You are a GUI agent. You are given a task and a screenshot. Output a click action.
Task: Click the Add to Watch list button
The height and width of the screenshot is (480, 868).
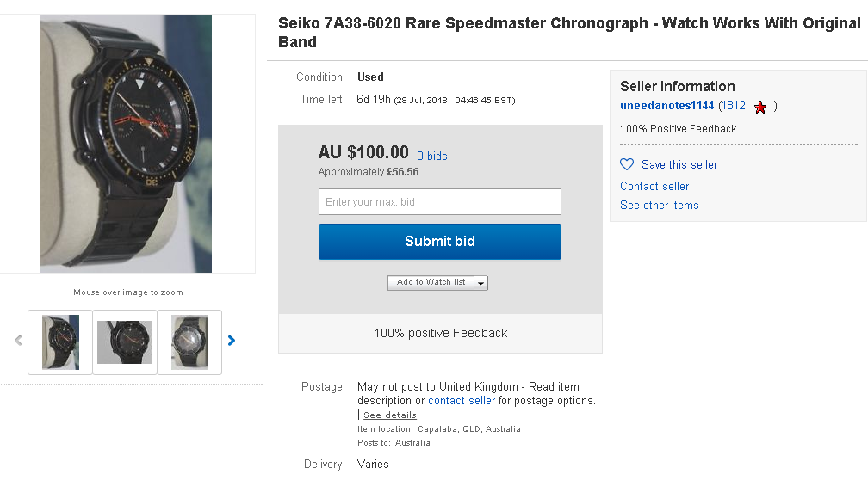[431, 282]
